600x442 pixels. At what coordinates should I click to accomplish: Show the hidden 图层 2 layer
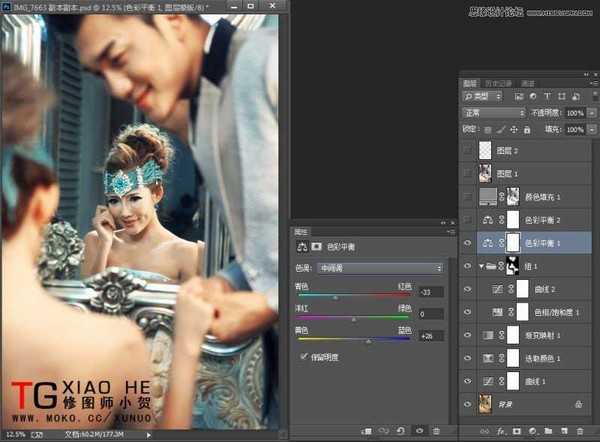467,149
